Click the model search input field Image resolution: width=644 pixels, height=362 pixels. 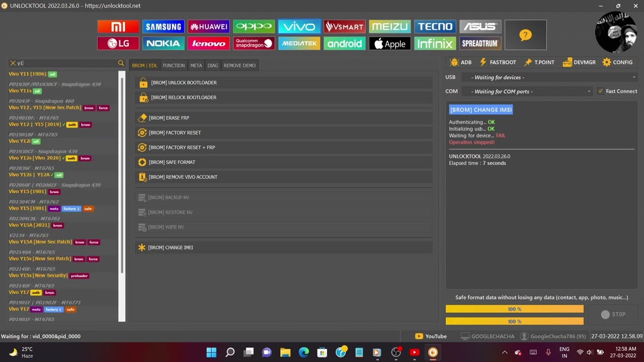[x=66, y=63]
